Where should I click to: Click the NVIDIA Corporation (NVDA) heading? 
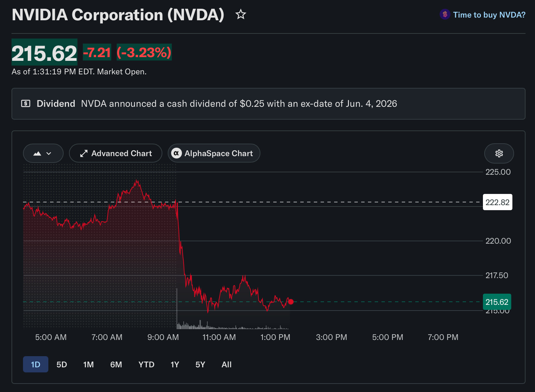tap(118, 15)
